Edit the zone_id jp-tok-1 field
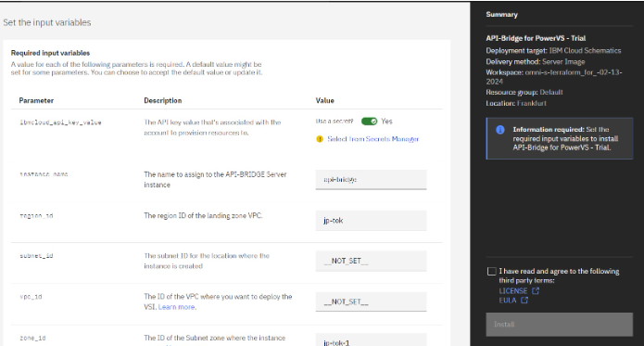 coord(371,340)
